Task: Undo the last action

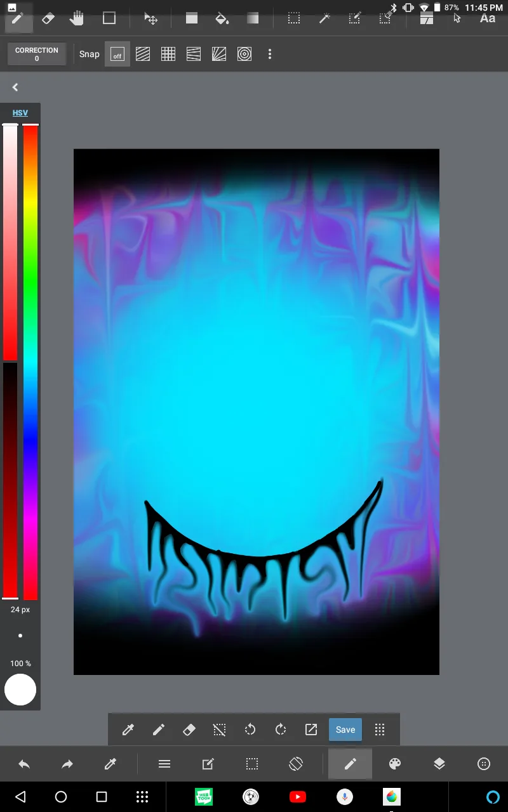Action: coord(24,764)
